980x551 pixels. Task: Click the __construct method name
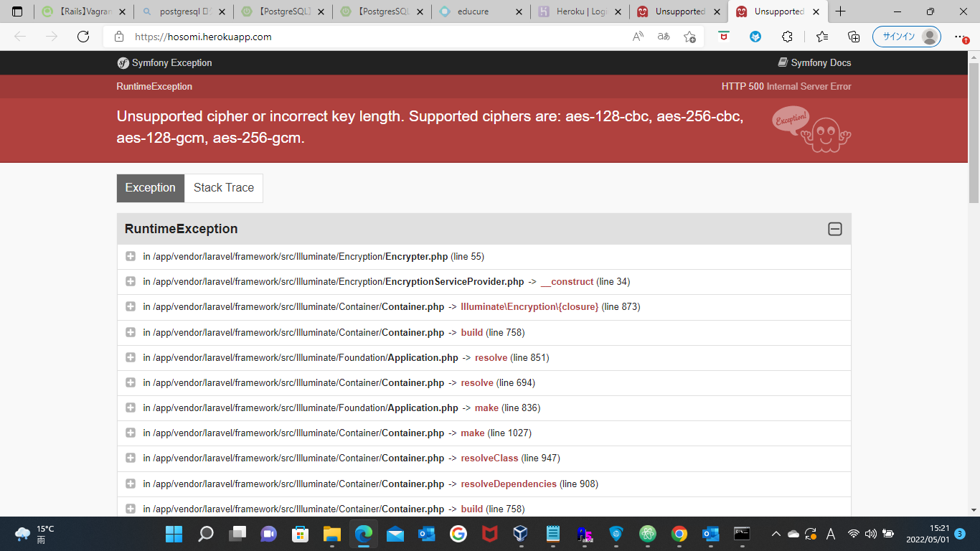pos(567,282)
